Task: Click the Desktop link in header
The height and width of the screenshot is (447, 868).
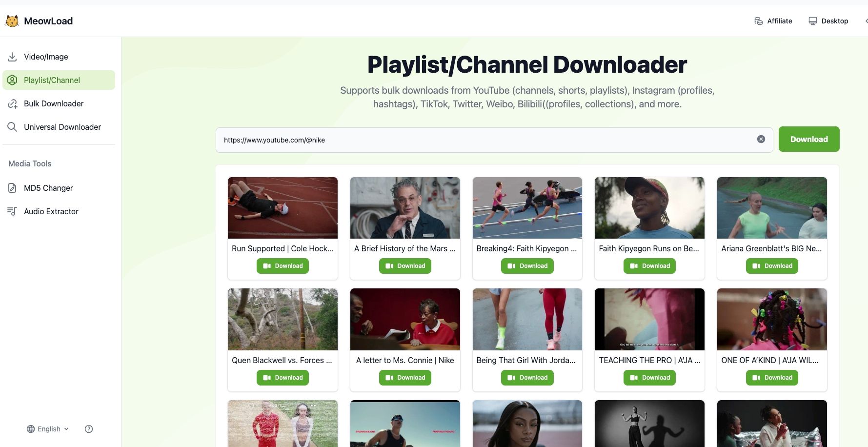Action: click(x=828, y=21)
